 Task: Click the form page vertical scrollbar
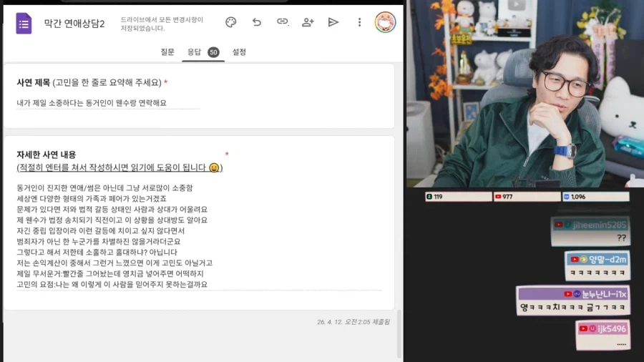399,333
